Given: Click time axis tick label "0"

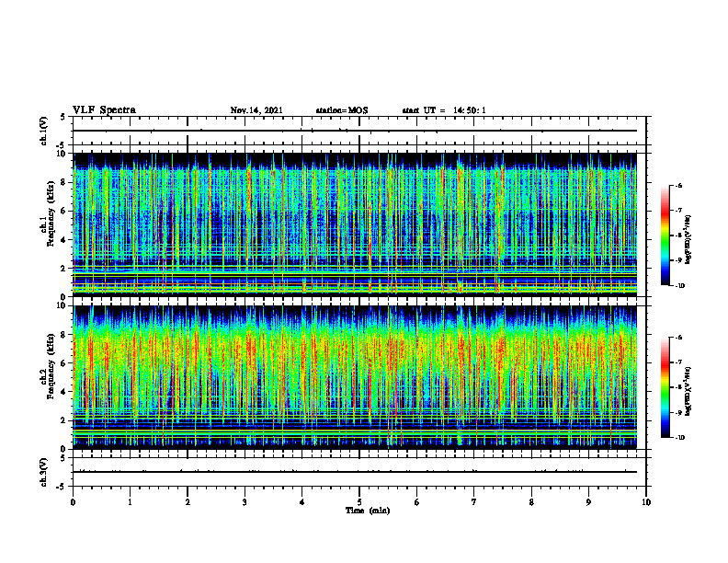Looking at the screenshot, I should click(73, 502).
